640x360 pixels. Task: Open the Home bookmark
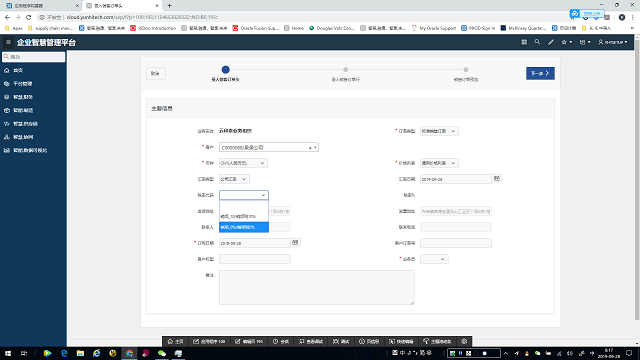pyautogui.click(x=294, y=28)
